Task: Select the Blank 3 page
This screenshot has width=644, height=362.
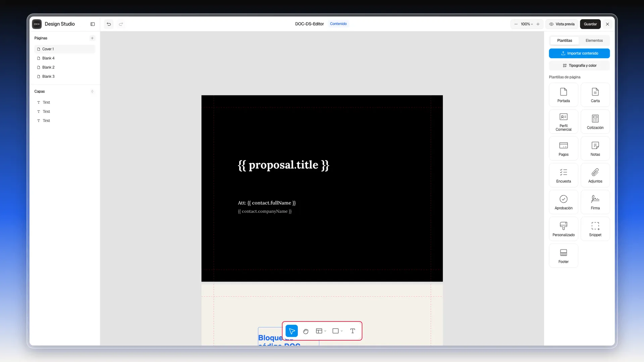Action: [x=65, y=76]
